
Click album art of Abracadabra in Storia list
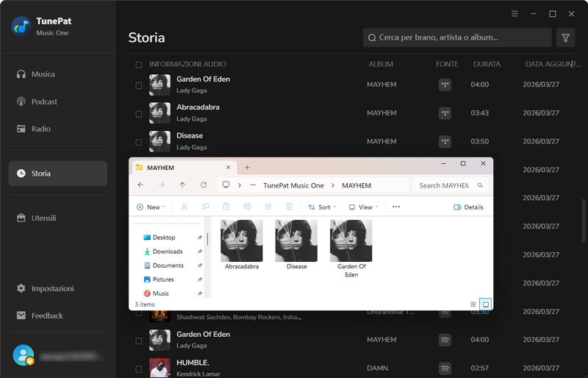159,113
